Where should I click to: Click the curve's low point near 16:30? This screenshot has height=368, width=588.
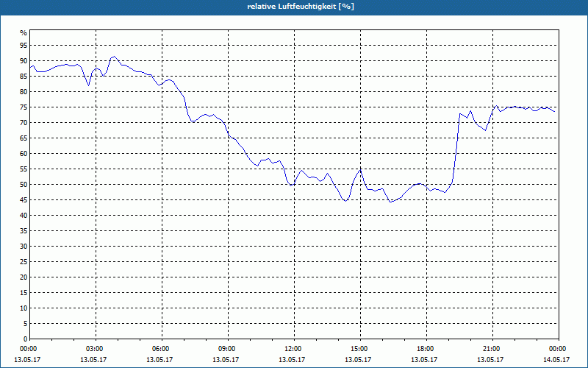tap(390, 202)
